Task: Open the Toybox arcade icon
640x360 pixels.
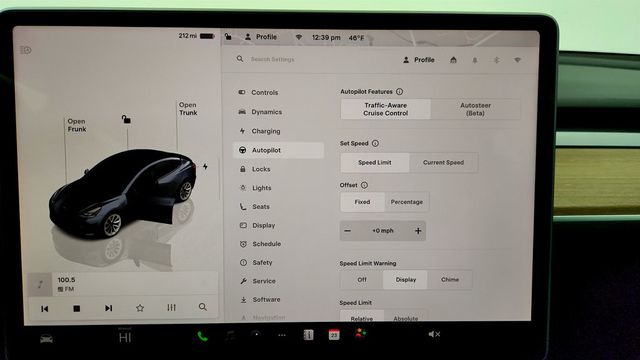Action: pos(360,333)
